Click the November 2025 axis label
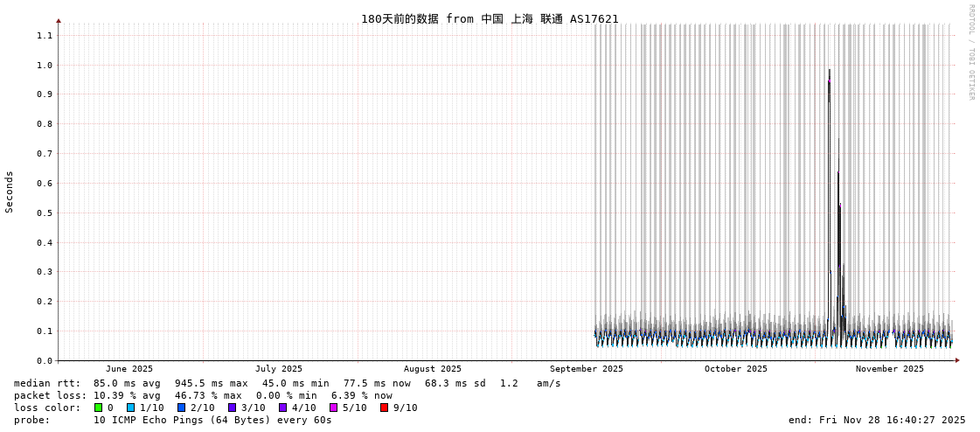The height and width of the screenshot is (432, 980). pyautogui.click(x=889, y=369)
